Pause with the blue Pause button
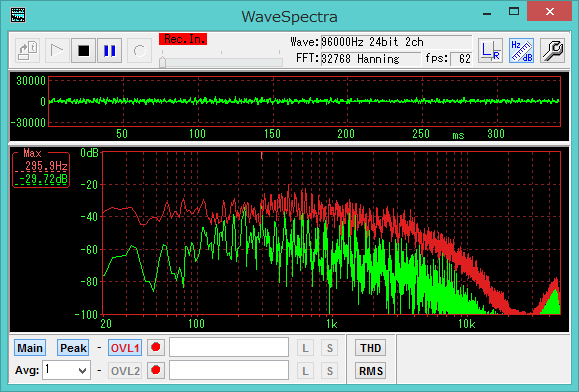 click(x=110, y=51)
